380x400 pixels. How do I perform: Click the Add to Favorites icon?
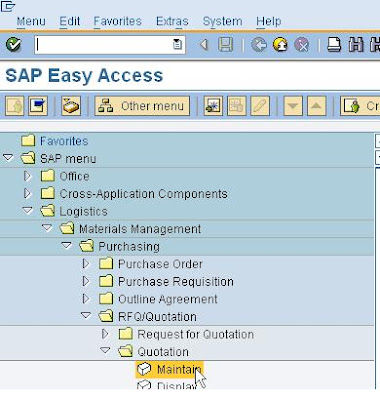tap(213, 106)
